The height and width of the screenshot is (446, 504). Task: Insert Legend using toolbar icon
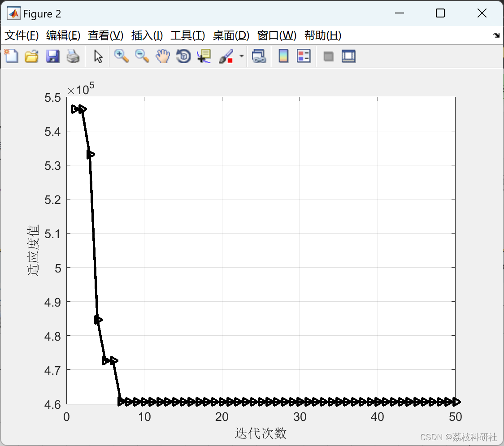304,56
